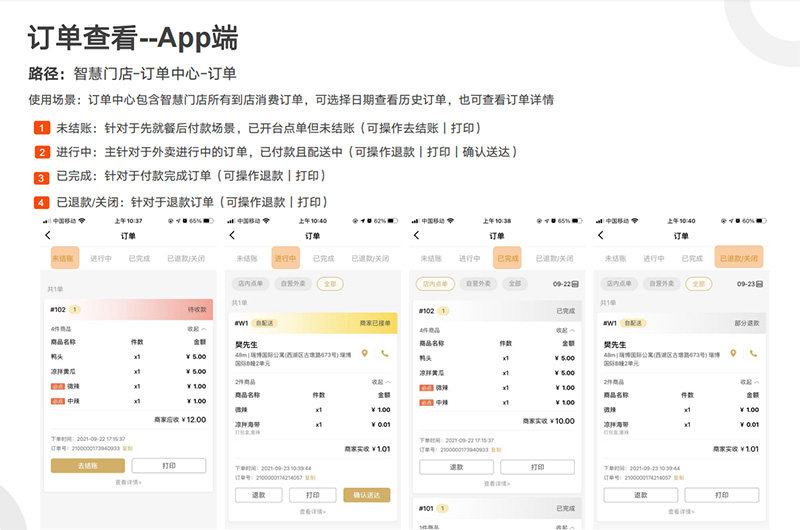Tap battery icon showing 62% in status bar

point(392,221)
